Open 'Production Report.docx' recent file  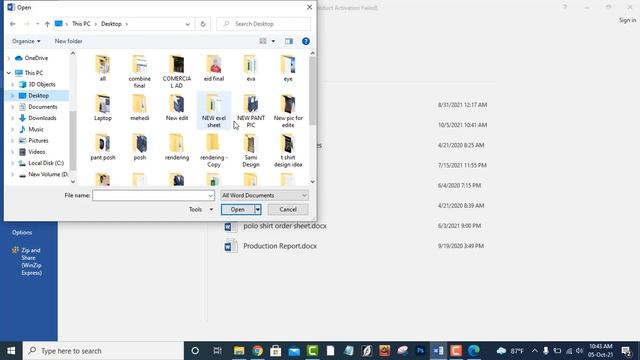tap(280, 246)
